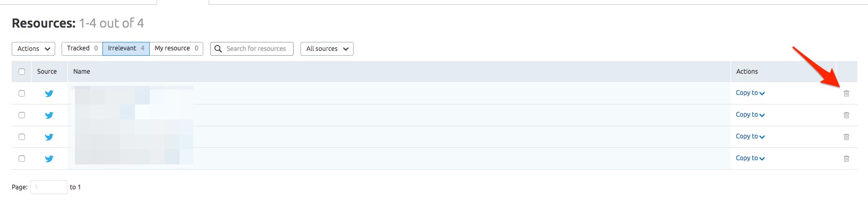
Task: Remove third resource using trash icon
Action: coord(846,137)
